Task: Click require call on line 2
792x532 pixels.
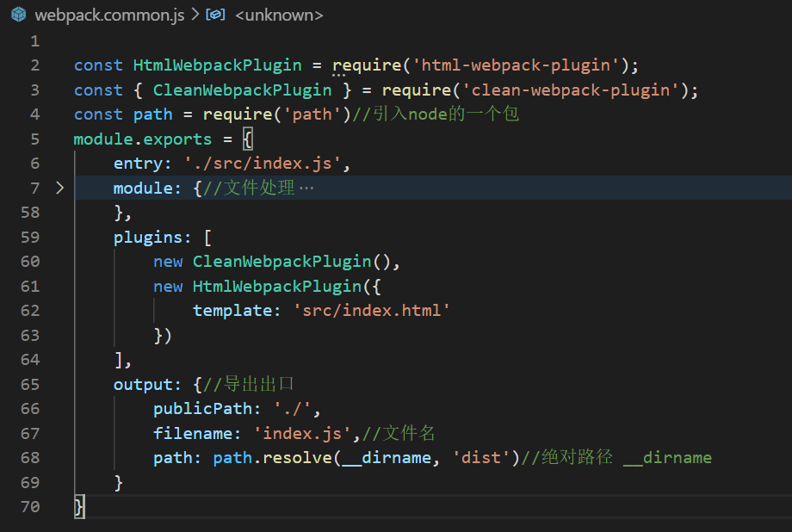Action: coord(367,65)
